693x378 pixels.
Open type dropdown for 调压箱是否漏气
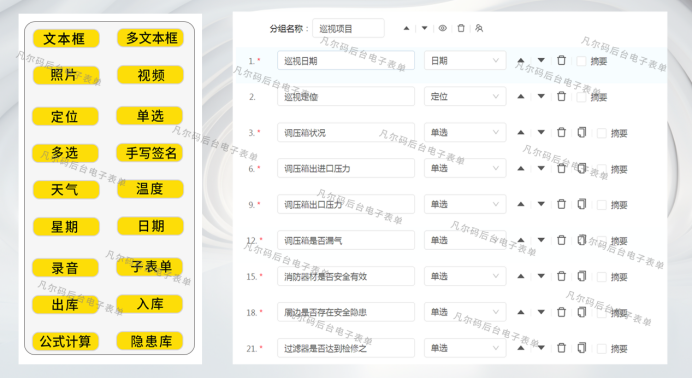coord(465,240)
